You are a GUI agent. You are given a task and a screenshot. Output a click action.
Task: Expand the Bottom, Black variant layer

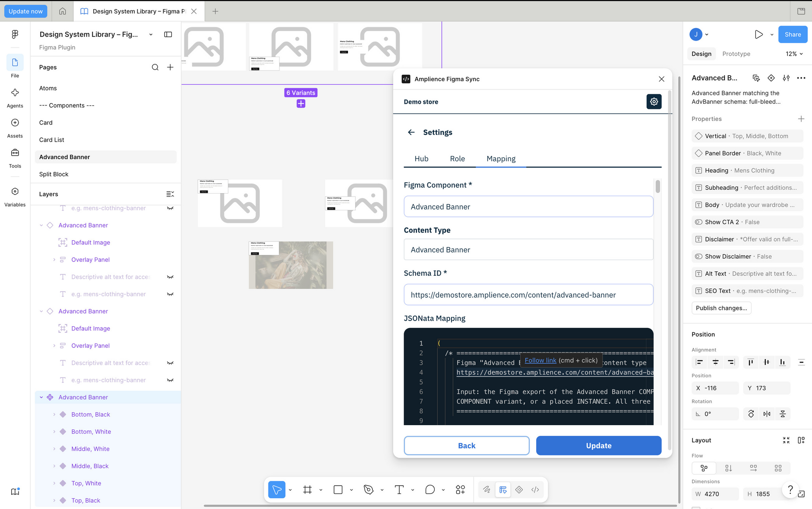click(54, 414)
